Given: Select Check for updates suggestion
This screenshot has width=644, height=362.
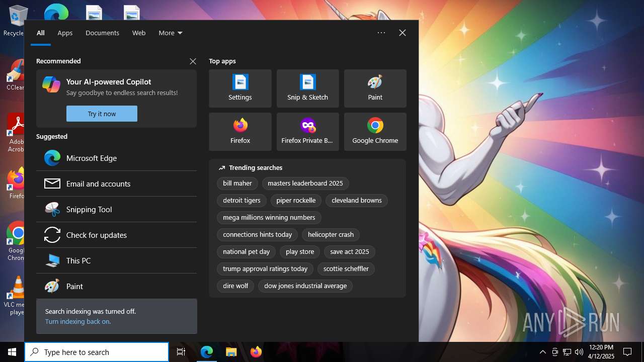Looking at the screenshot, I should pyautogui.click(x=116, y=235).
